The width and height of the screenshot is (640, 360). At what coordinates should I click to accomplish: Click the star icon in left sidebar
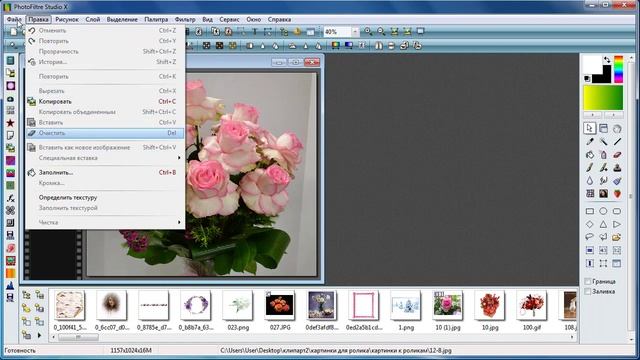pos(11,123)
